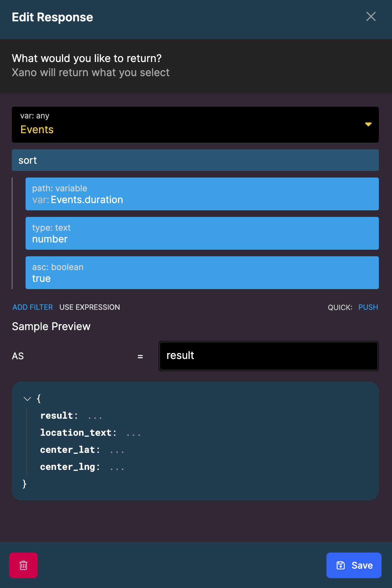Screen dimensions: 392x588
Task: Click the Events variable name
Action: click(x=37, y=130)
